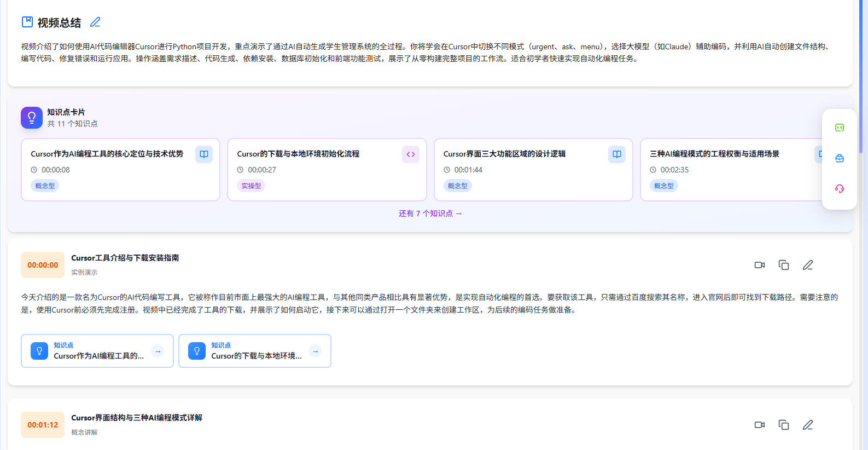The image size is (868, 450).
Task: Open card Cursor作为AI编程工具的核心定位与技术优势
Action: coord(120,170)
